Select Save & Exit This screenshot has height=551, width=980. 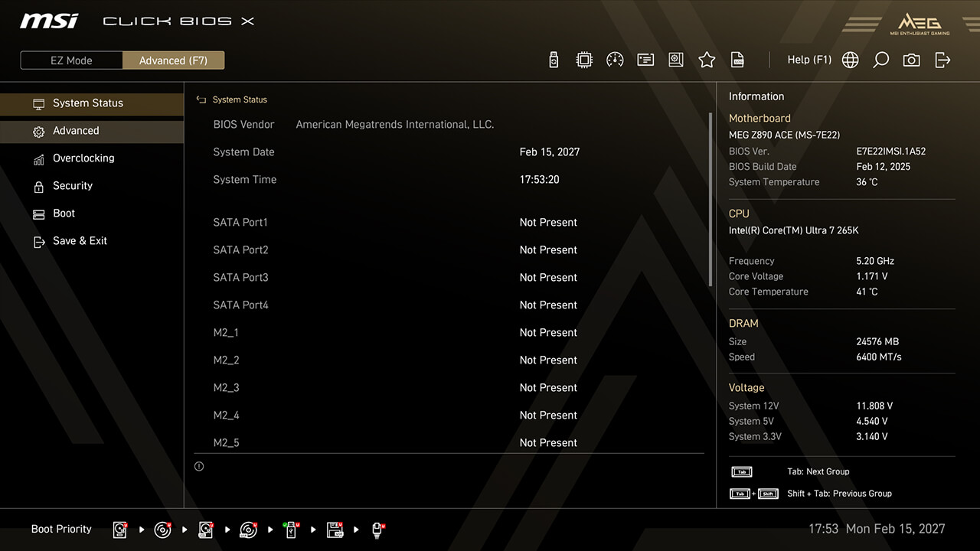[x=92, y=241]
